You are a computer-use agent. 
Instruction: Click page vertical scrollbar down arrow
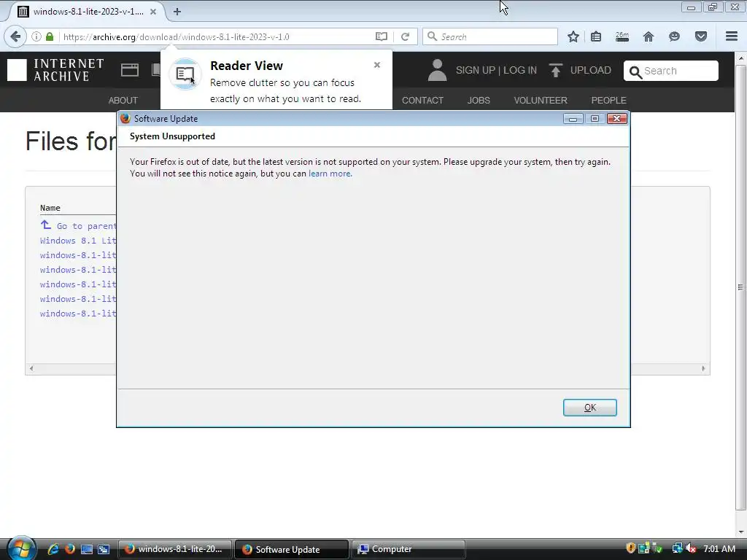pos(741,532)
